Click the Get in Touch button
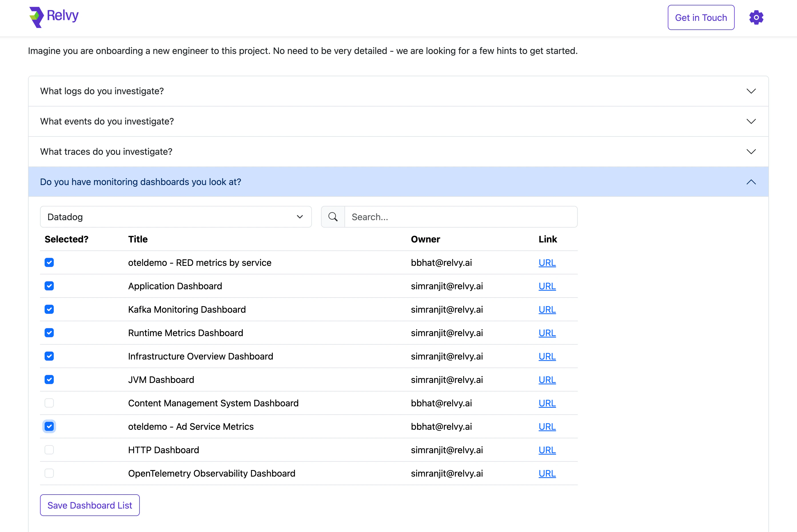 point(701,17)
